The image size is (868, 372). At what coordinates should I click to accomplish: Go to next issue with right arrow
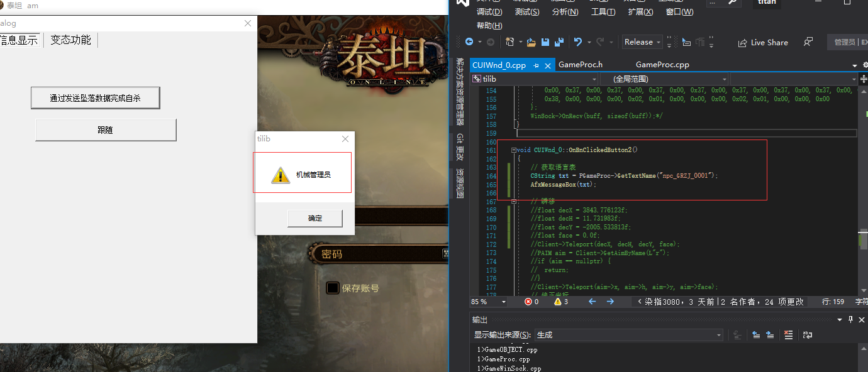610,302
